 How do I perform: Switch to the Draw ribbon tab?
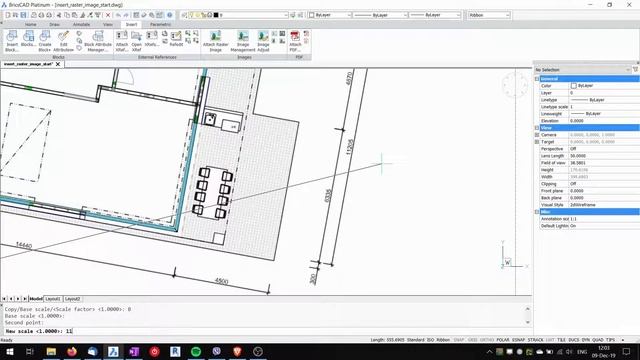54,24
